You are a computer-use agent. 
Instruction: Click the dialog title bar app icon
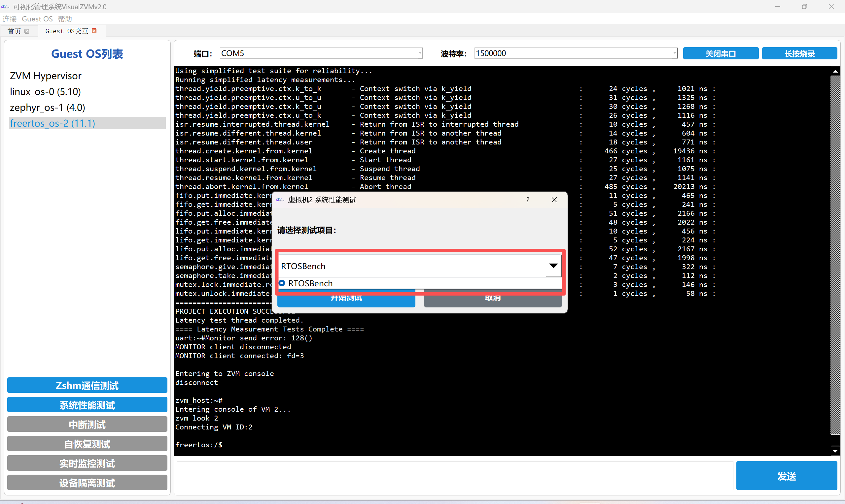280,200
